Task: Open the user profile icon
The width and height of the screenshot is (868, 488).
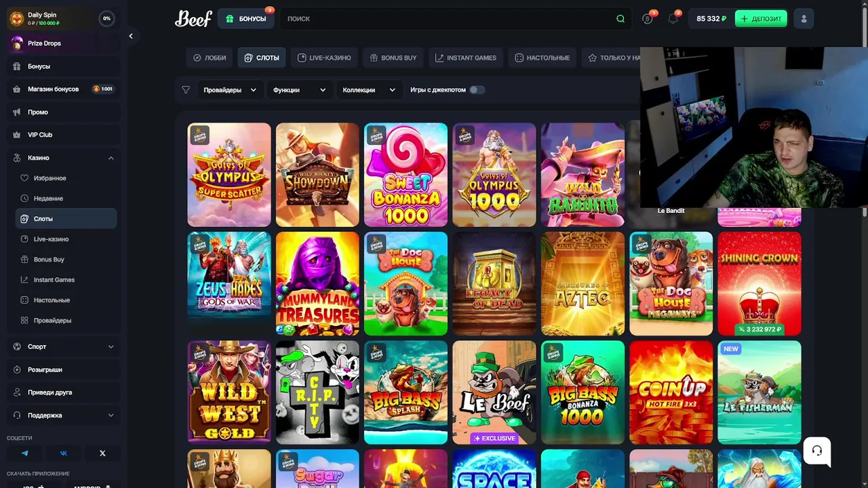Action: click(804, 19)
